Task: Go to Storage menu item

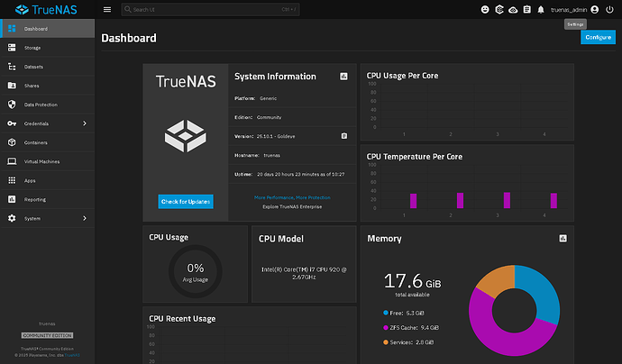Action: [48, 48]
